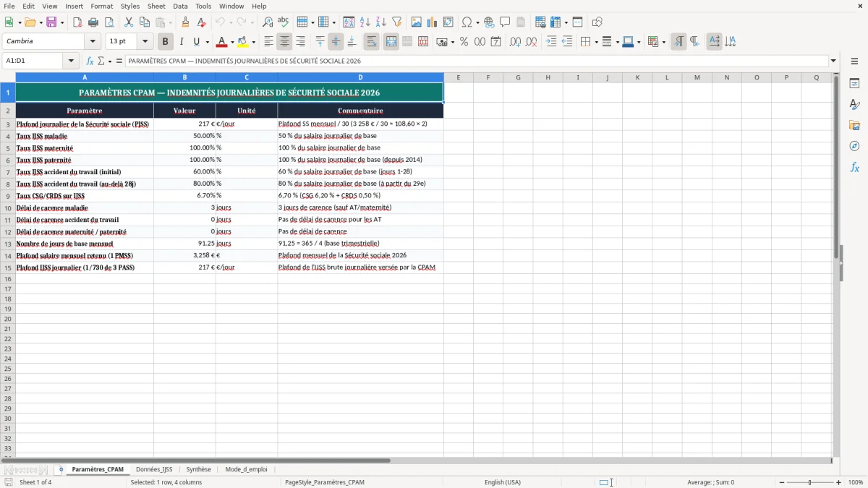Open the Format menu

click(102, 6)
